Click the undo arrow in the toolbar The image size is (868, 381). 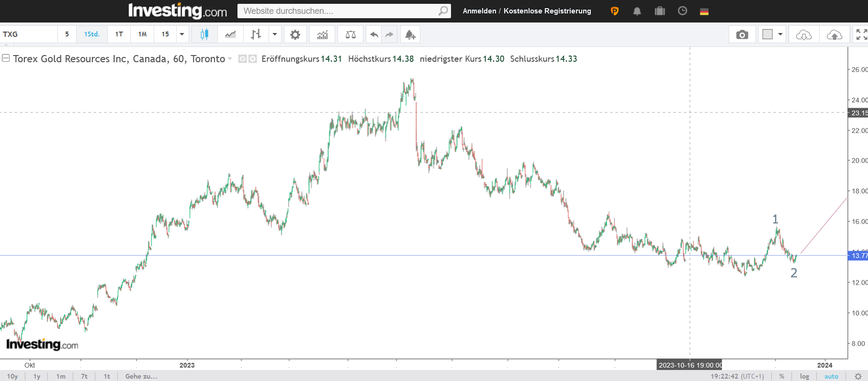point(374,34)
